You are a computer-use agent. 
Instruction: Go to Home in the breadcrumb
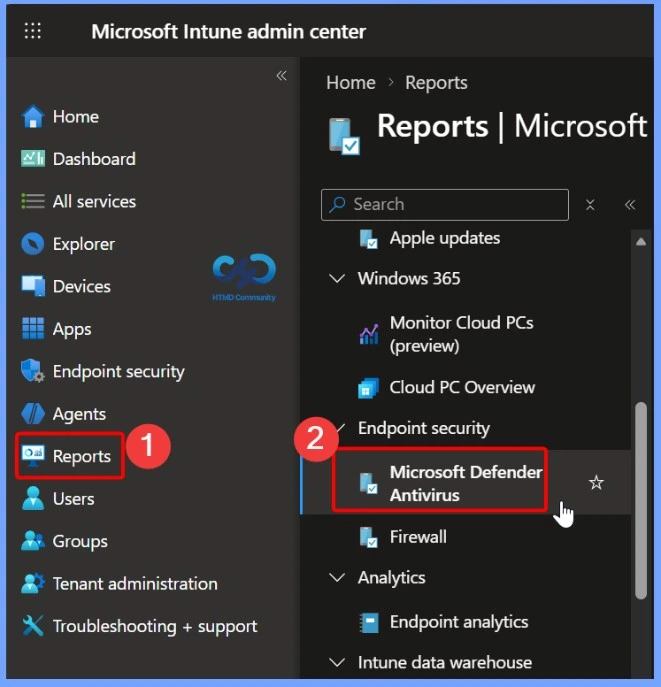(x=350, y=82)
